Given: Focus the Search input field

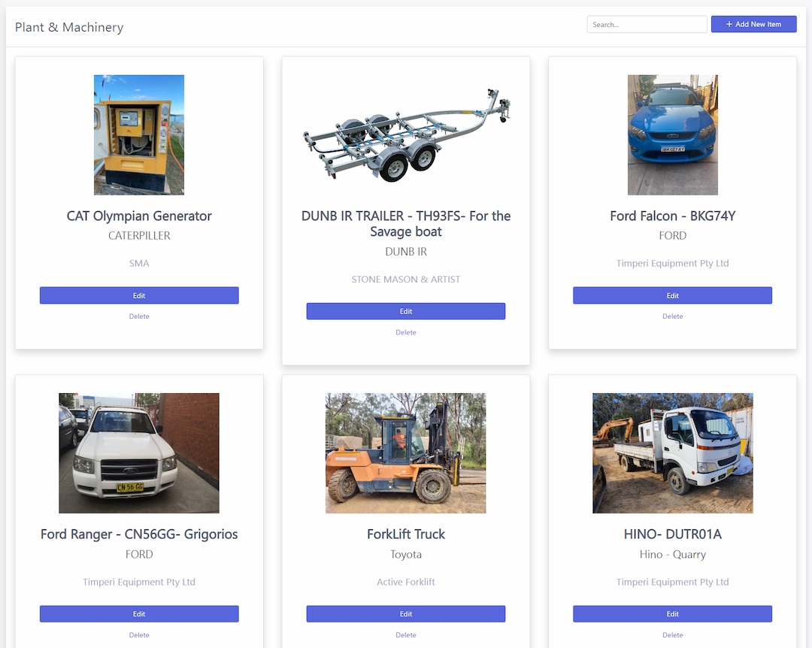Looking at the screenshot, I should click(x=647, y=24).
